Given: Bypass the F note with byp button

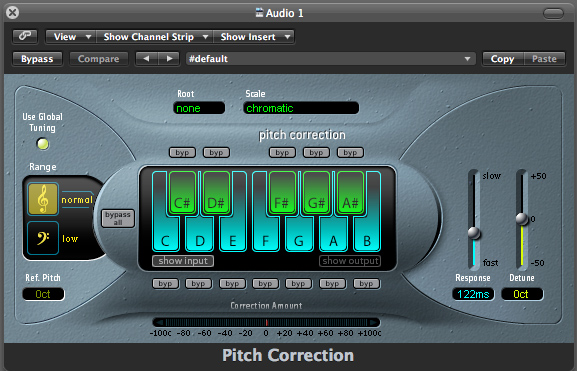Looking at the screenshot, I should click(265, 284).
